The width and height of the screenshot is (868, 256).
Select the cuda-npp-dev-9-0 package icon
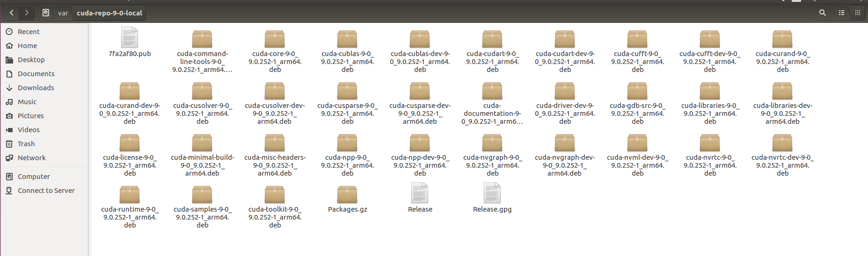click(x=420, y=142)
